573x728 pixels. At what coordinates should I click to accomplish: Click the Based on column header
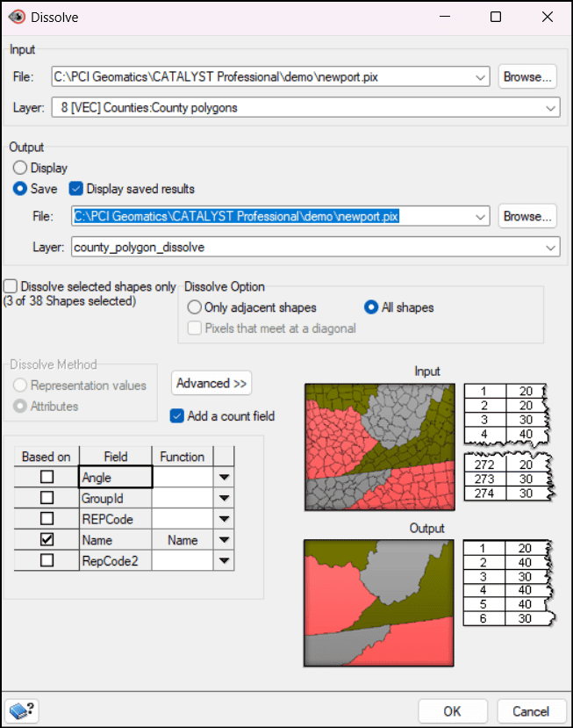coord(47,457)
